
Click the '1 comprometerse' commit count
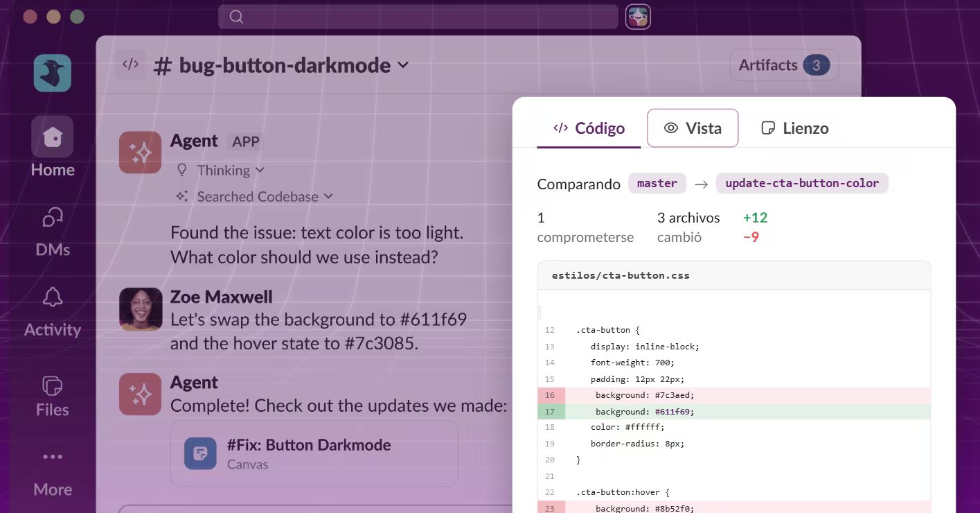[x=585, y=227]
